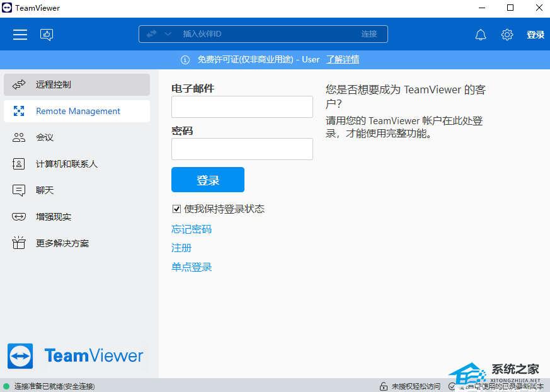Click the connection arrows icon in partner ID box
Image resolution: width=550 pixels, height=392 pixels.
coord(152,34)
